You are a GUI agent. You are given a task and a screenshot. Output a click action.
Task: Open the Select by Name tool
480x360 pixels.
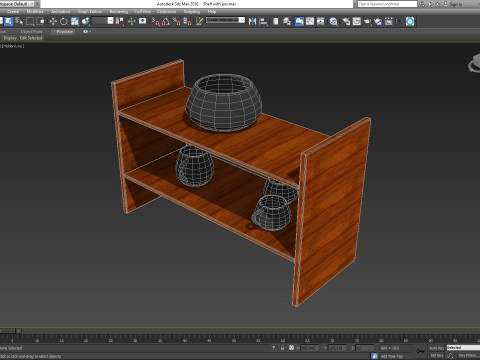(x=19, y=21)
